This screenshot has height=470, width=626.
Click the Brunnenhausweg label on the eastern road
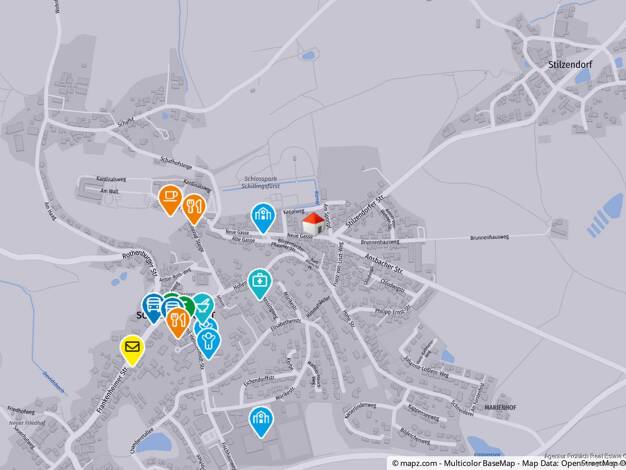(x=489, y=237)
